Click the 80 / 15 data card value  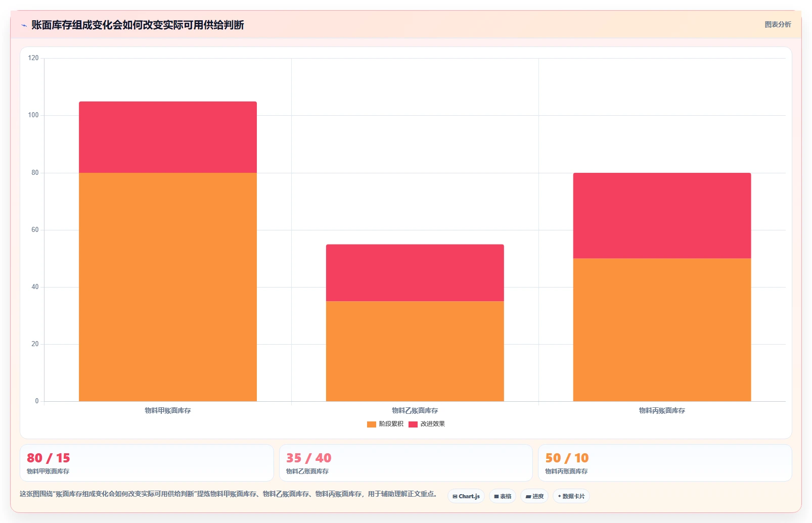click(x=49, y=458)
